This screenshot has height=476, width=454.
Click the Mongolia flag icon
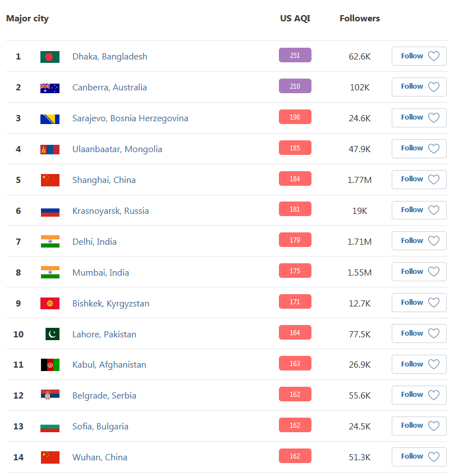pos(50,149)
